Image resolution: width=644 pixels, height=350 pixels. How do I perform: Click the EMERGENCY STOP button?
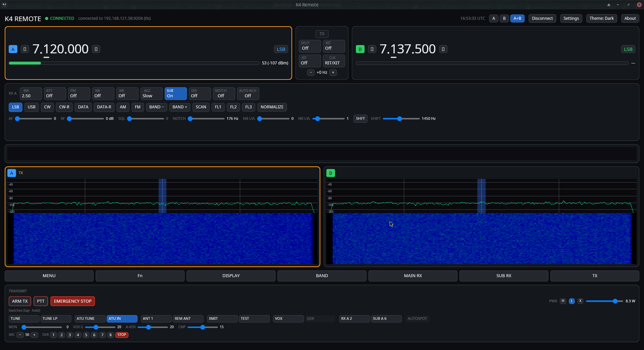pos(73,301)
